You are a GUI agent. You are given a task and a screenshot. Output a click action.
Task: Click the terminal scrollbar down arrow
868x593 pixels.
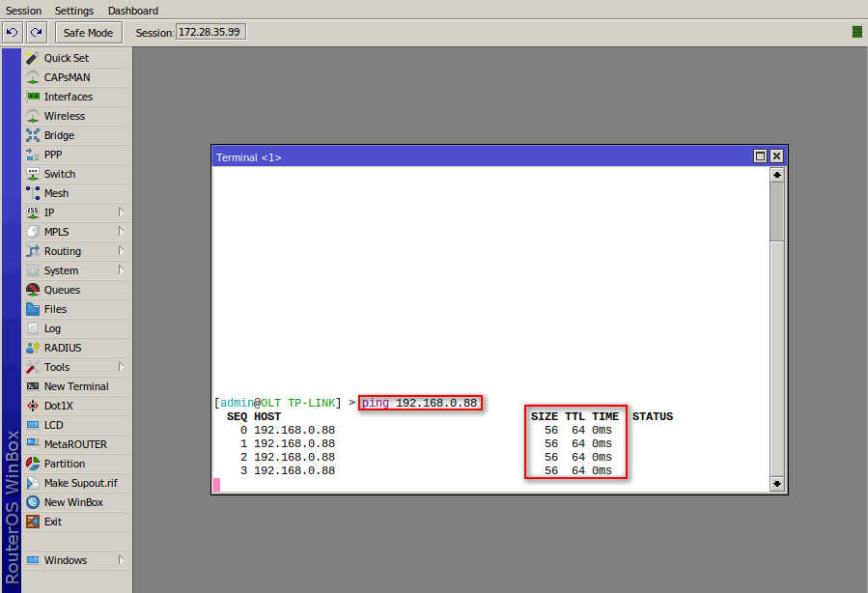point(777,483)
